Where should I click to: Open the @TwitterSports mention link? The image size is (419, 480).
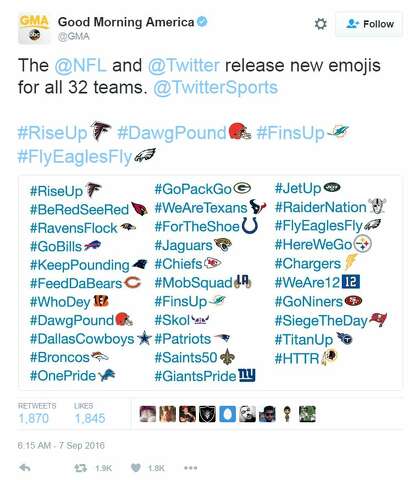click(x=215, y=87)
